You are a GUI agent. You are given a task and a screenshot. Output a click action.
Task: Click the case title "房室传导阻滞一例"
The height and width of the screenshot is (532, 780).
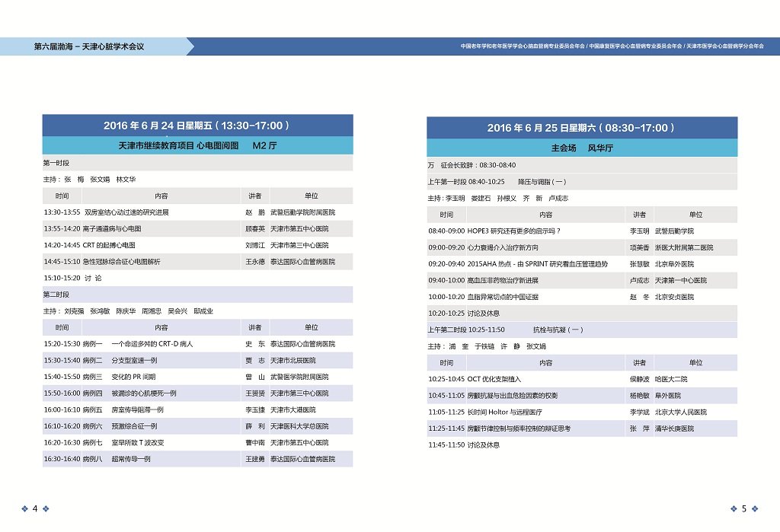[137, 409]
